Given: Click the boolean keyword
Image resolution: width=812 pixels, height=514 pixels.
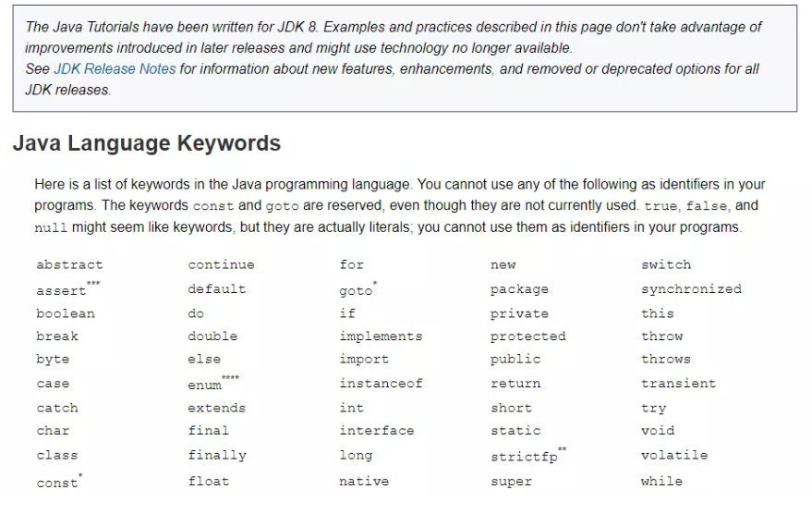Looking at the screenshot, I should point(66,314).
